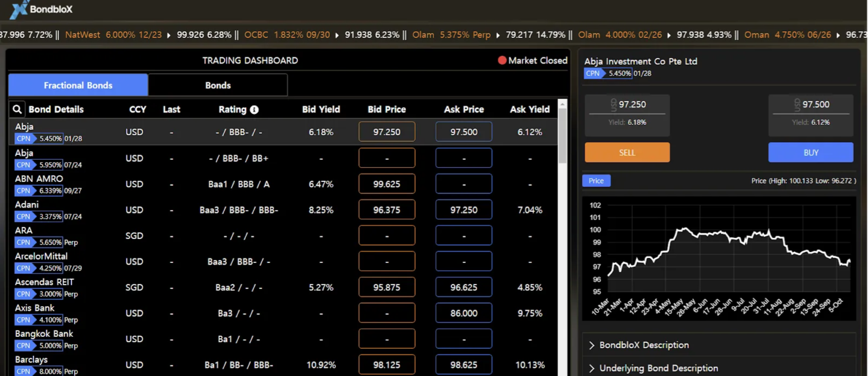Screen dimensions: 868x376
Task: Click the buy quote box showing 97.500
Action: (810, 115)
